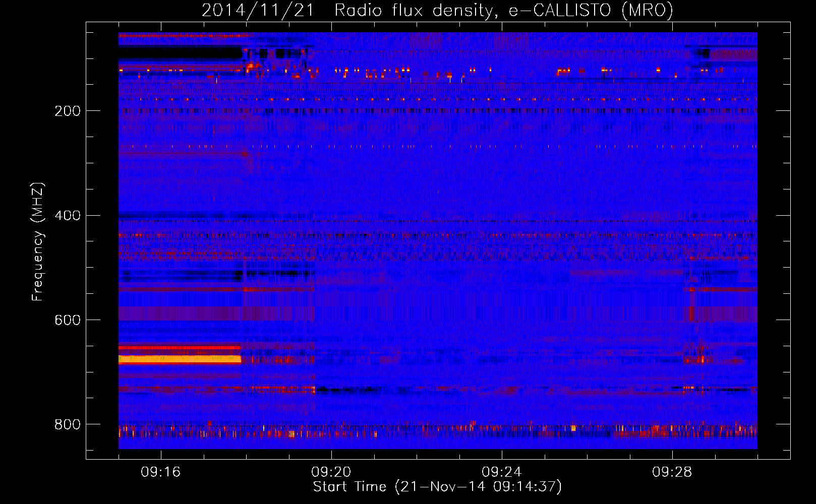816x504 pixels.
Task: Click the 09:24 time tick label
Action: point(502,472)
